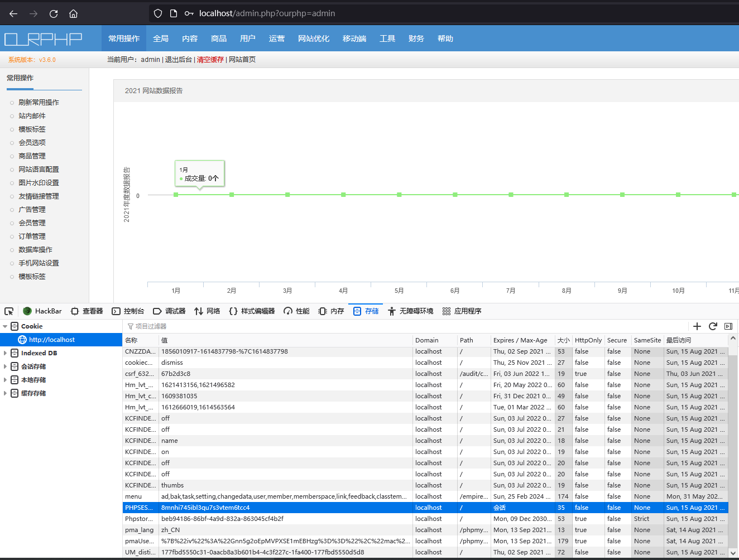Open the 运营 top menu

(x=277, y=38)
